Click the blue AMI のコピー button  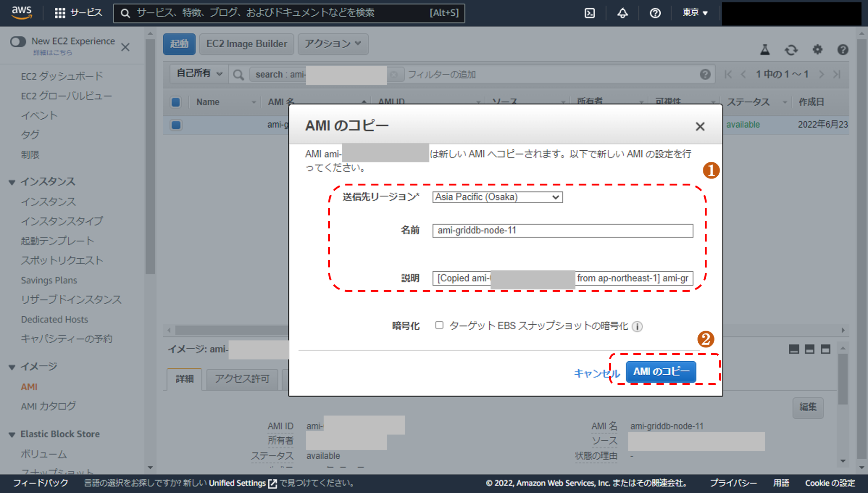click(x=661, y=372)
